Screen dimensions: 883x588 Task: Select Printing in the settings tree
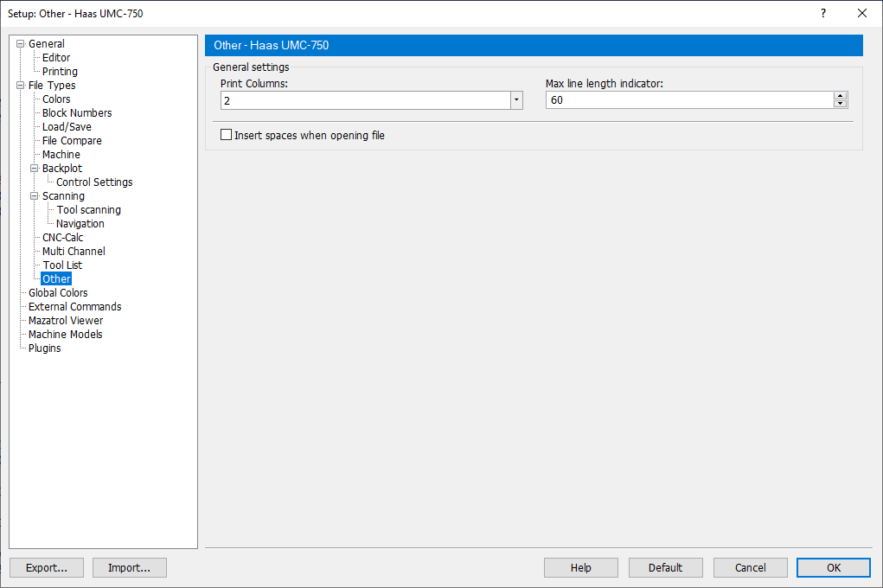(x=60, y=72)
